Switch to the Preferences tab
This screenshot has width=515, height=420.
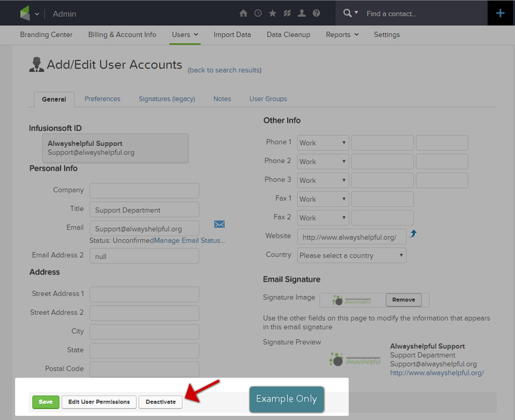pyautogui.click(x=102, y=99)
